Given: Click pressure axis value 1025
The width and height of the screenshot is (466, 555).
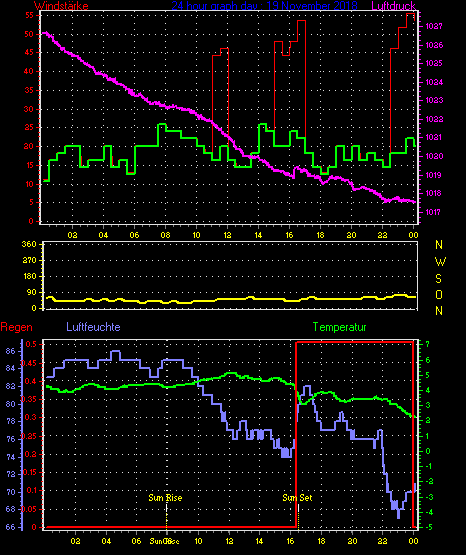Looking at the screenshot, I should click(x=434, y=63).
